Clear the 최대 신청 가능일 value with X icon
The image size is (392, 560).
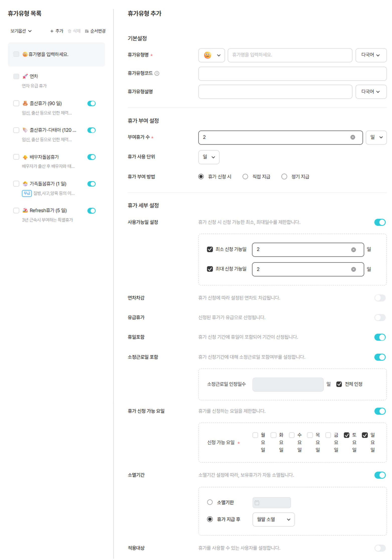click(x=353, y=269)
